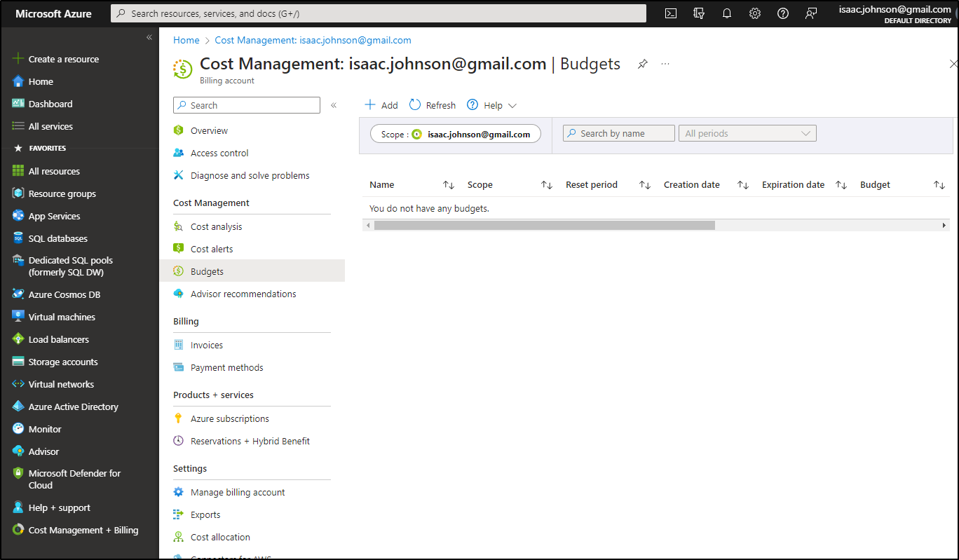Image resolution: width=959 pixels, height=560 pixels.
Task: Click the horizontal scrollbar right arrow
Action: [944, 226]
